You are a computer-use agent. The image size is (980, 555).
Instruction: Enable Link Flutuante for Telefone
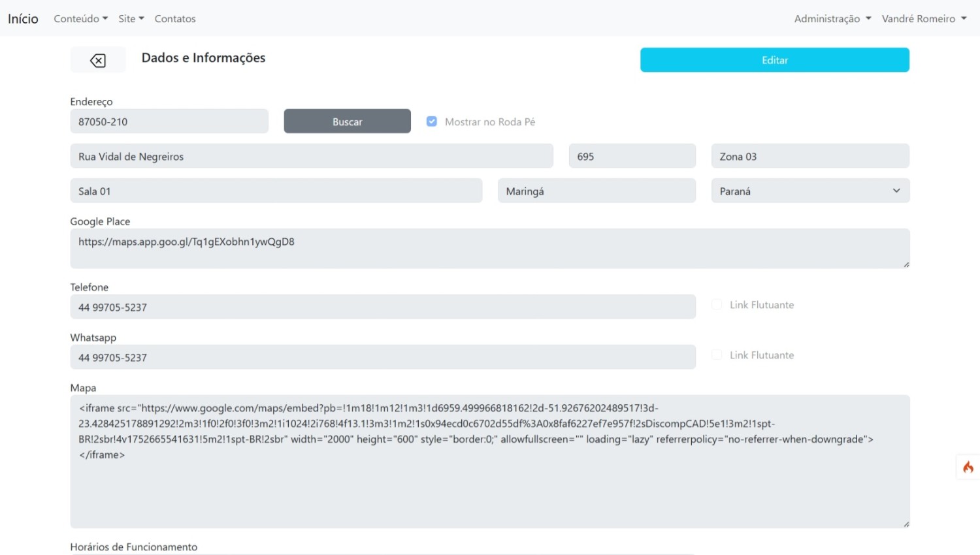pos(717,305)
